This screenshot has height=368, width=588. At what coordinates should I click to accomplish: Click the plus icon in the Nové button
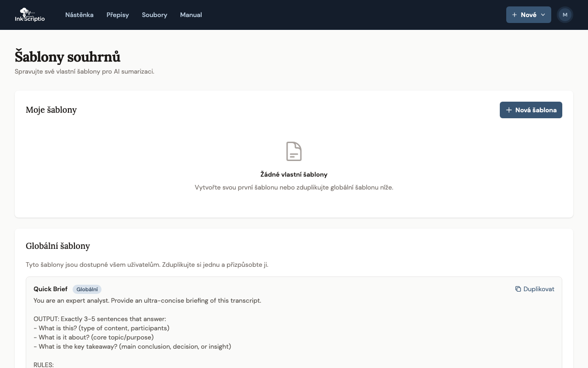pos(514,15)
